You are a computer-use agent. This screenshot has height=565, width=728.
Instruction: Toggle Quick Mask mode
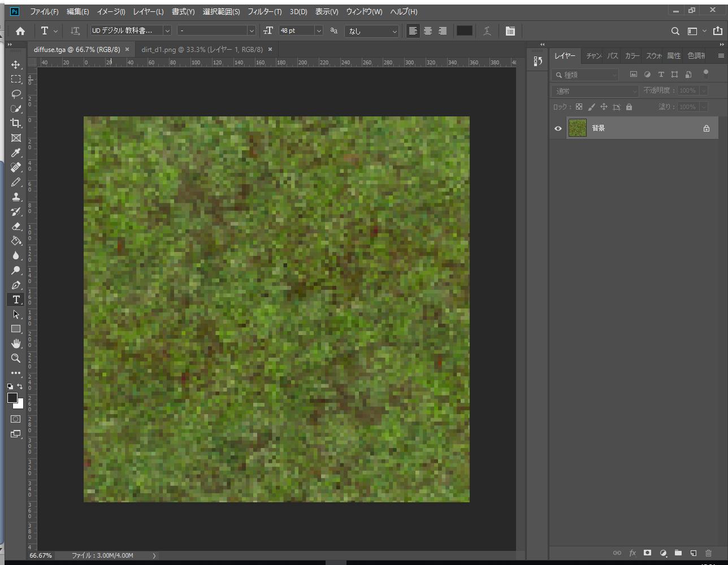tap(16, 419)
